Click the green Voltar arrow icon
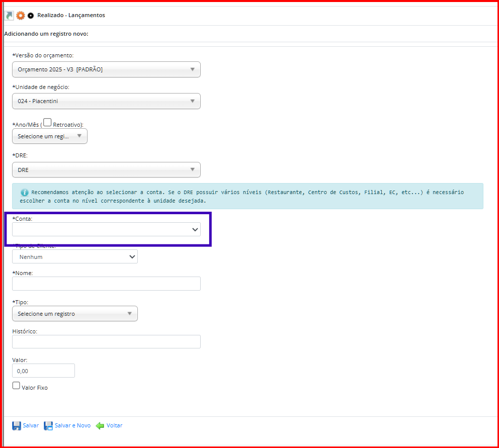The width and height of the screenshot is (499, 448). click(100, 426)
